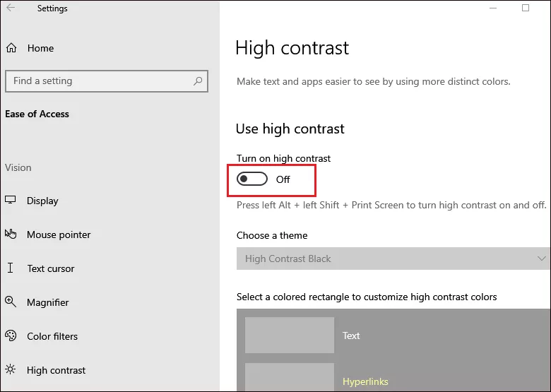This screenshot has height=392, width=551.
Task: Open the High Contrast Black theme dropdown
Action: tap(393, 259)
